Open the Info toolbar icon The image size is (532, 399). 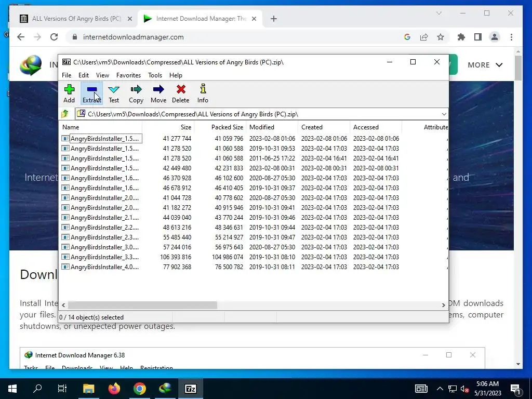tap(203, 94)
